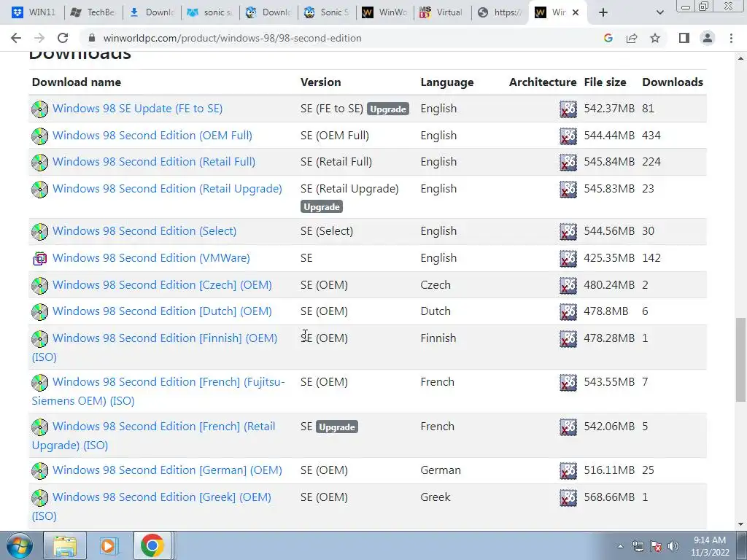Viewport: 747px width, 560px height.
Task: Click the Google search icon in address bar
Action: [608, 38]
